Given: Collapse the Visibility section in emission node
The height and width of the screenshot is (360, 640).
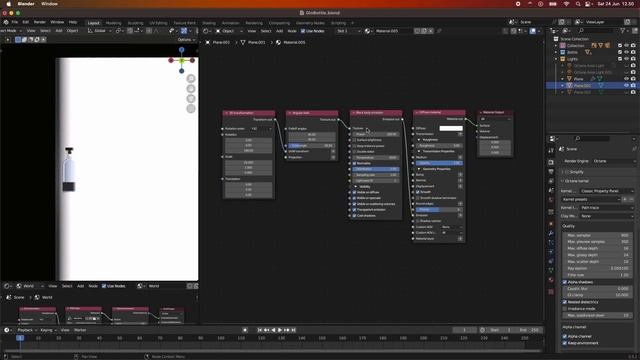Looking at the screenshot, I should [356, 187].
